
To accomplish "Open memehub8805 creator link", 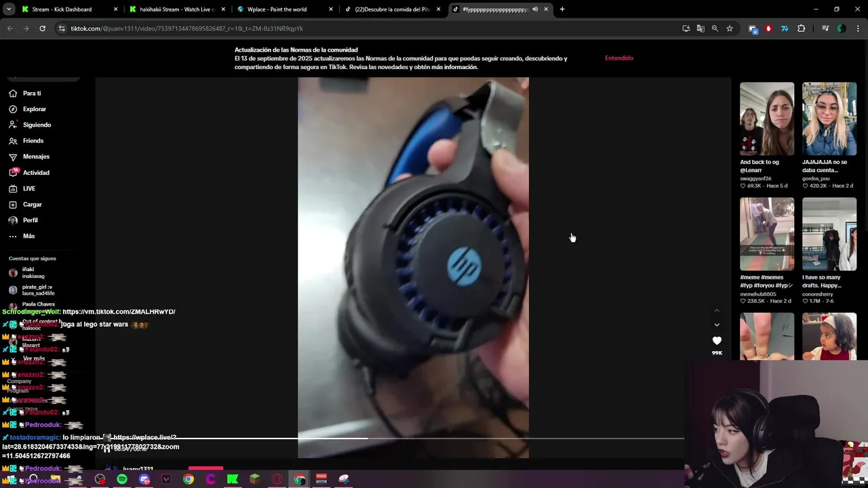I will [x=758, y=293].
